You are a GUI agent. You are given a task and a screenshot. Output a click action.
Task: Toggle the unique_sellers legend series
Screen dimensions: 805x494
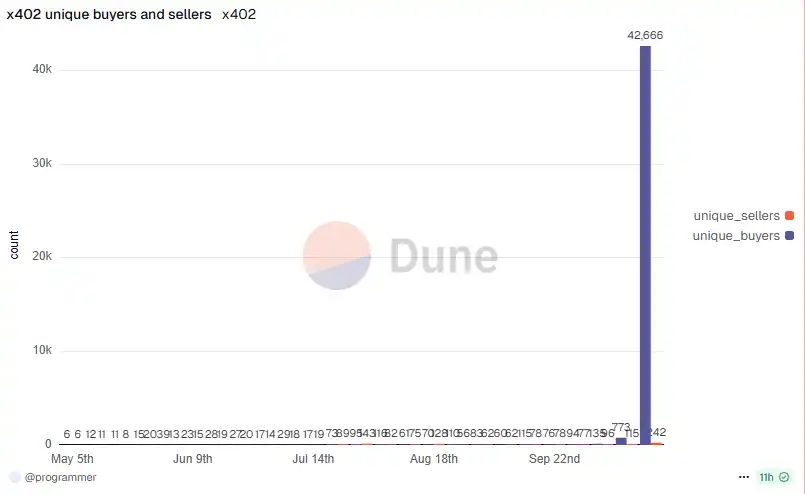(736, 215)
